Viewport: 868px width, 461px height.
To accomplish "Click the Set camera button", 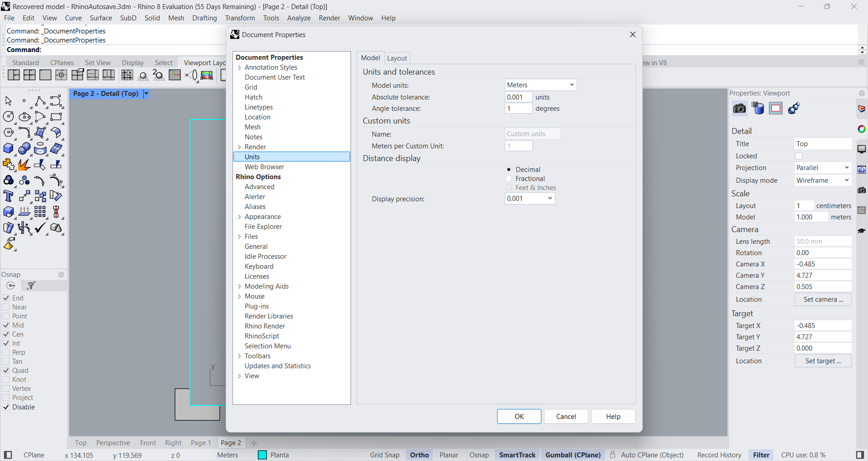I will pyautogui.click(x=823, y=299).
